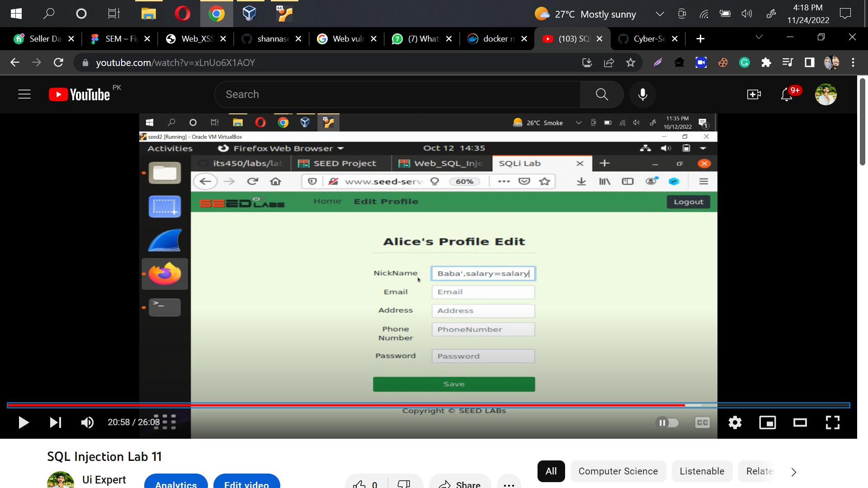Open the Chrome extensions puzzle icon
868x488 pixels.
[766, 62]
